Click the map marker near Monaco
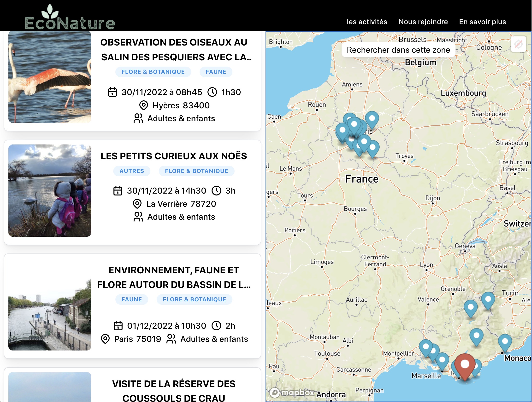532x402 pixels. pos(505,343)
